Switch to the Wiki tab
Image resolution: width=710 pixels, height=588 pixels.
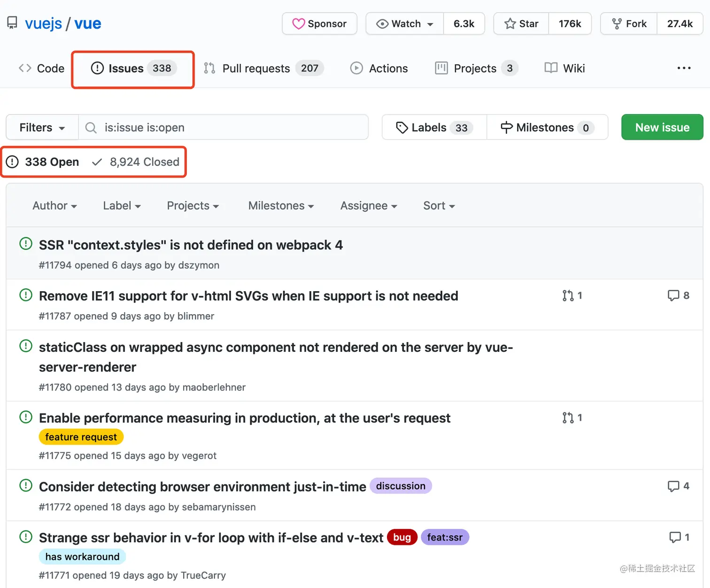[564, 69]
